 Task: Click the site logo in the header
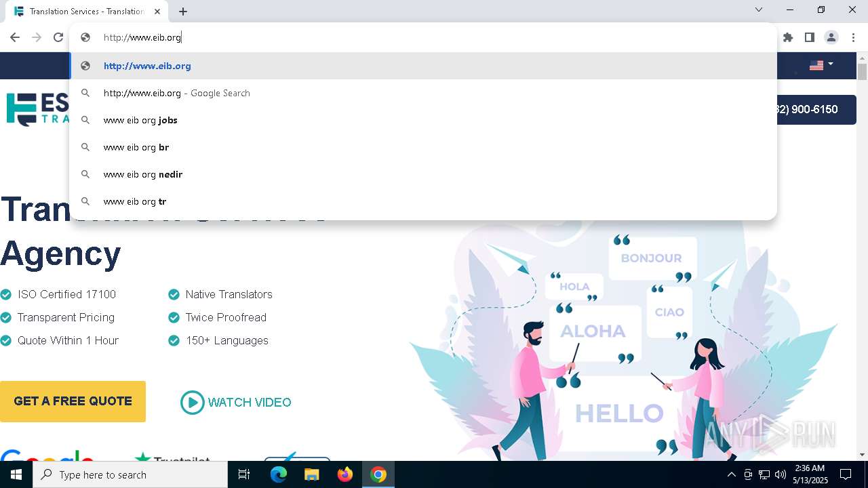(38, 110)
